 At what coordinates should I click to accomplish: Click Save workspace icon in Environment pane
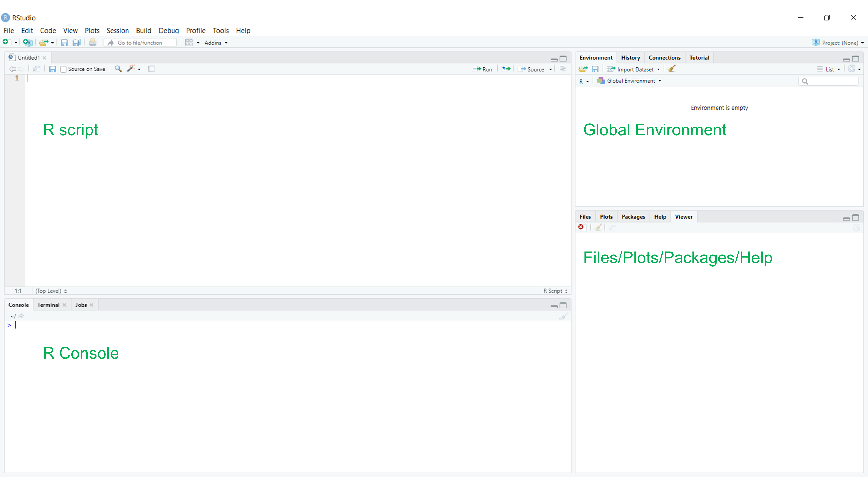click(x=595, y=69)
